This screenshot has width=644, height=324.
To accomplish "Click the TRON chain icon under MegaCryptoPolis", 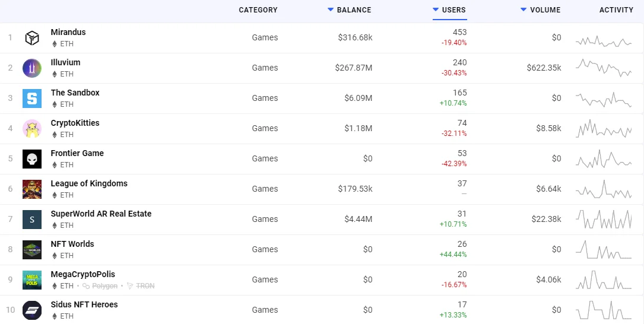I will (x=130, y=286).
